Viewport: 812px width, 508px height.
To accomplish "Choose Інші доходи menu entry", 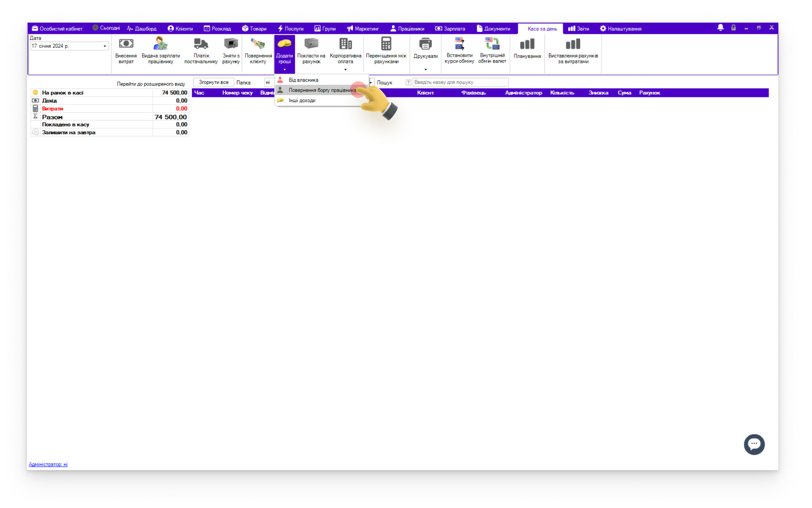I will (321, 100).
